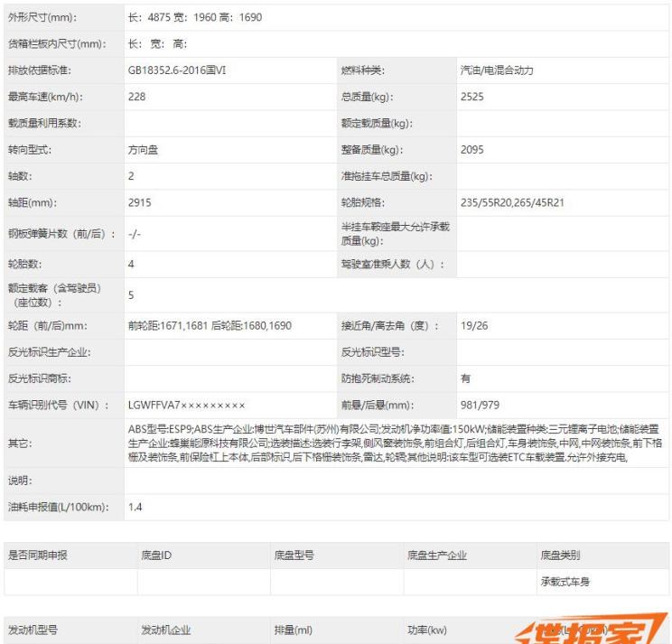Click the 排量(ml) column header
This screenshot has width=672, height=644.
293,630
